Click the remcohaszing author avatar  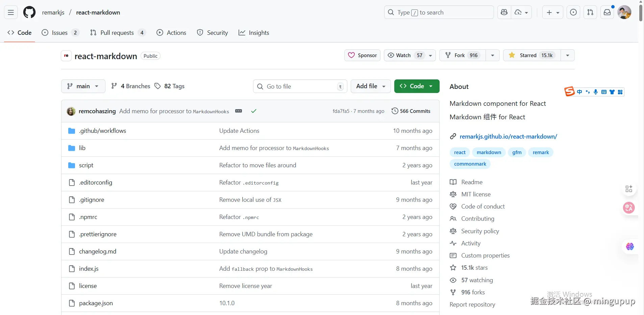click(x=71, y=111)
